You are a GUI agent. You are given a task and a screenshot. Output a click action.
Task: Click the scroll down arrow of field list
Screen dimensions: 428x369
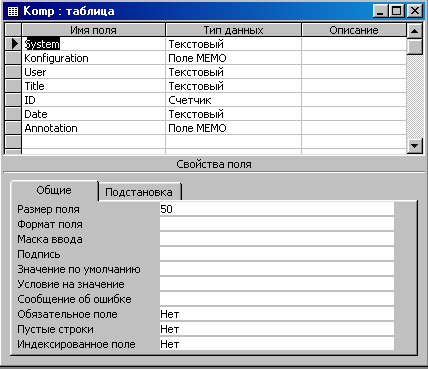[x=415, y=145]
